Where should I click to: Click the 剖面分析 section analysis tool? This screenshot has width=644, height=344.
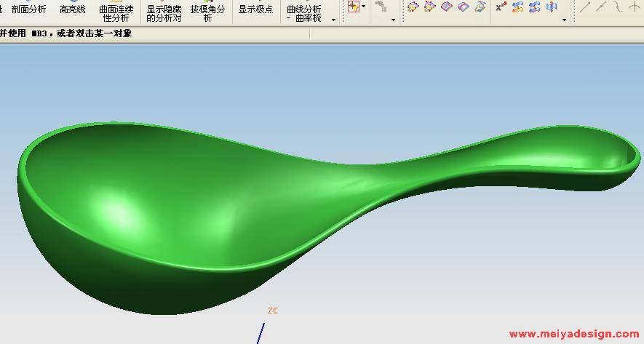click(x=28, y=9)
